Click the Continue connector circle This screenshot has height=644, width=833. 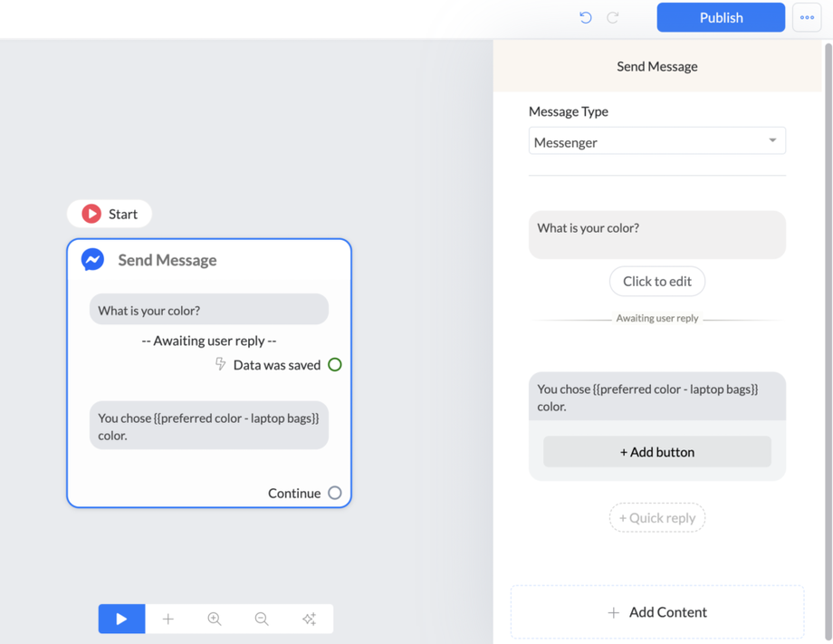tap(335, 493)
